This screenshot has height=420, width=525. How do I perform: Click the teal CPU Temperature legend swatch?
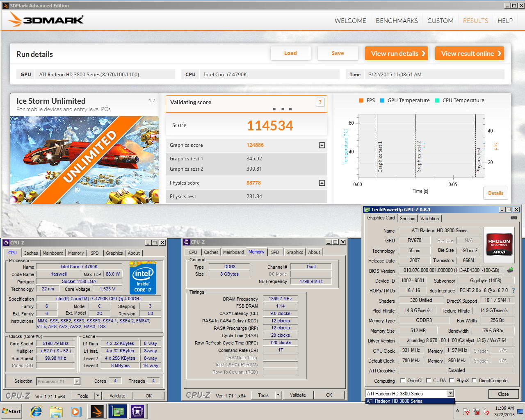437,100
